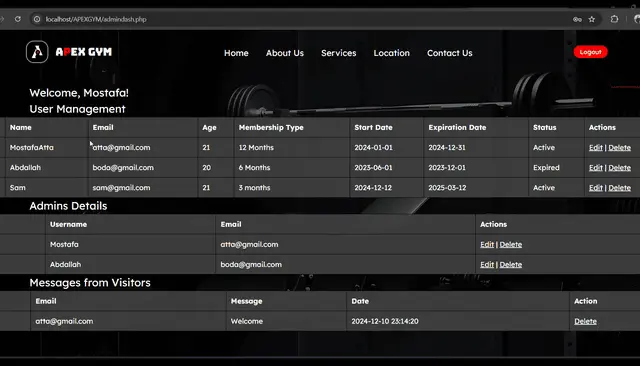Go to the Home nav item
640x366 pixels.
(x=236, y=53)
